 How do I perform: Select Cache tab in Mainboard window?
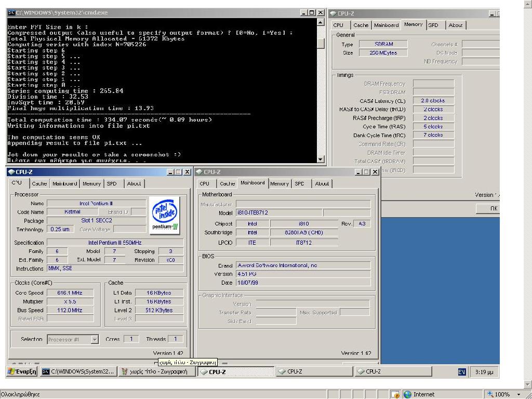click(x=228, y=183)
